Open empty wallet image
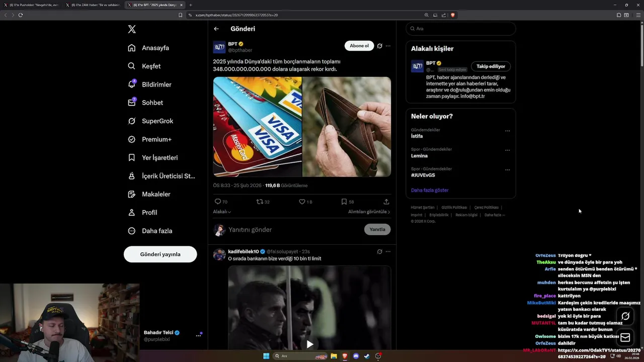The image size is (644, 362). [x=347, y=127]
